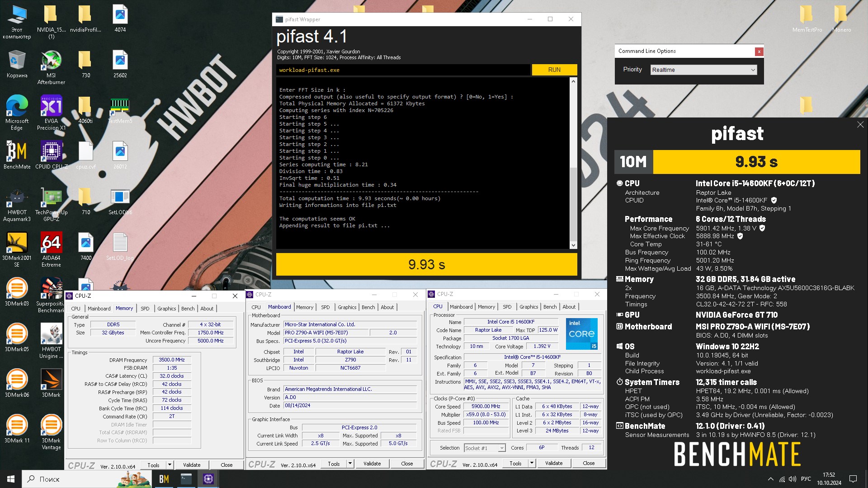This screenshot has width=868, height=488.
Task: Open Tools dropdown arrow in CPU tab CPU-Z window
Action: click(x=532, y=463)
